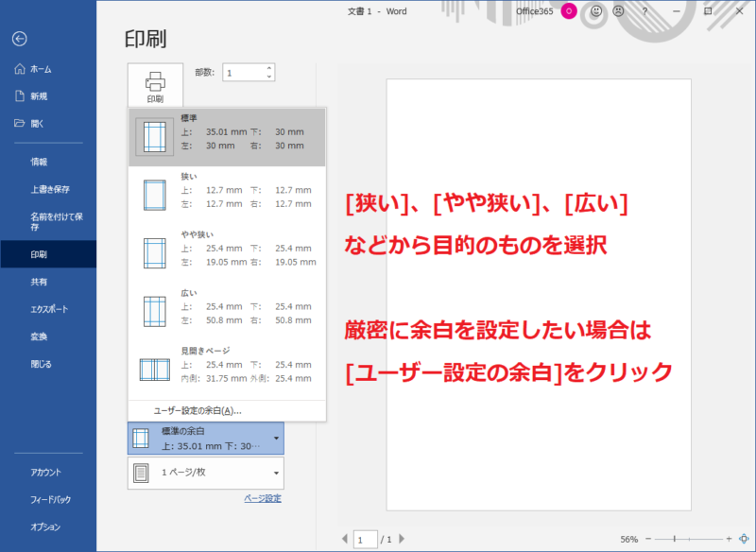The width and height of the screenshot is (756, 552).
Task: Zoom out with the minus icon
Action: coord(648,539)
